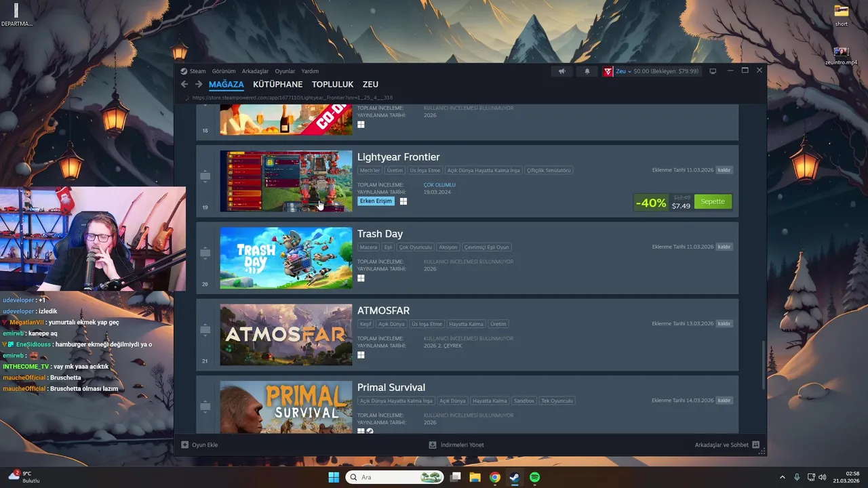This screenshot has height=488, width=868.
Task: Open File Explorer from the taskbar
Action: (x=475, y=477)
